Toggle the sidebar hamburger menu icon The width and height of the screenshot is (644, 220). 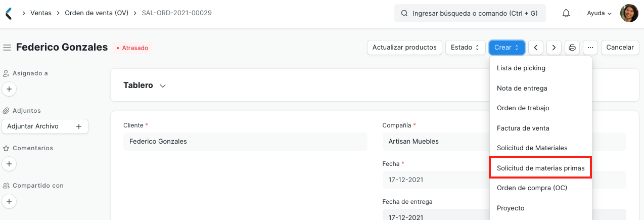(x=7, y=48)
